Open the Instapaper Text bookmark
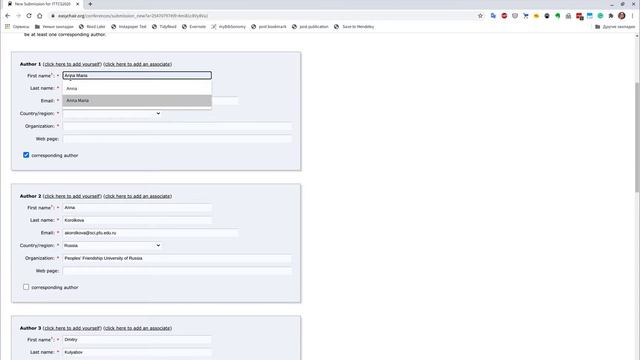The image size is (640, 360). (x=129, y=27)
